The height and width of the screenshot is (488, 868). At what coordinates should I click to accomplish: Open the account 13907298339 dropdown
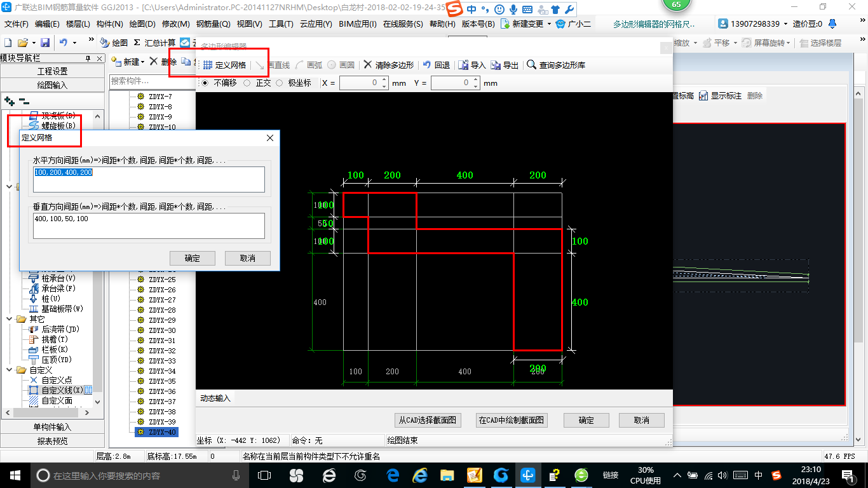click(x=785, y=24)
